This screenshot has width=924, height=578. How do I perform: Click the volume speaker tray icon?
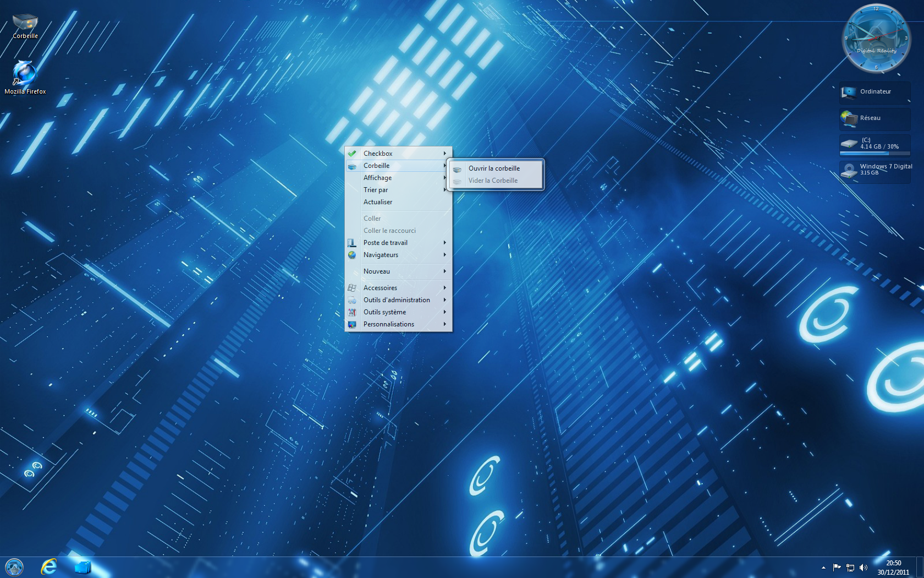863,568
